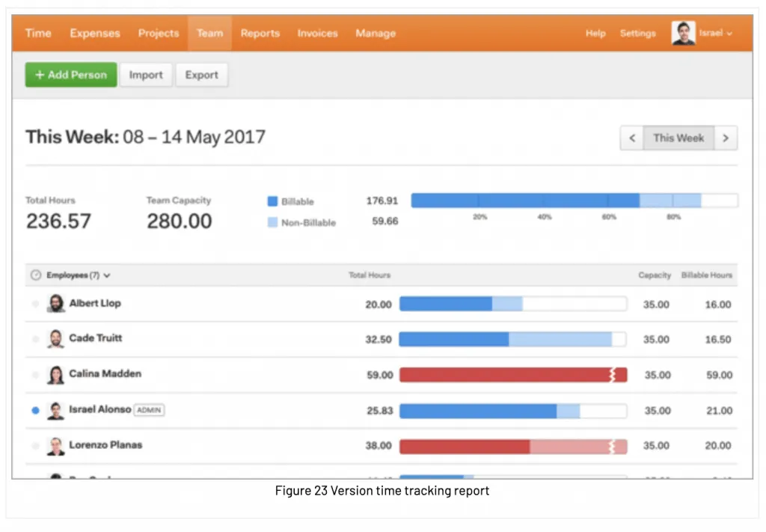Toggle status dot for Cade Truitt
Viewport: 766px width, 532px height.
tap(35, 339)
